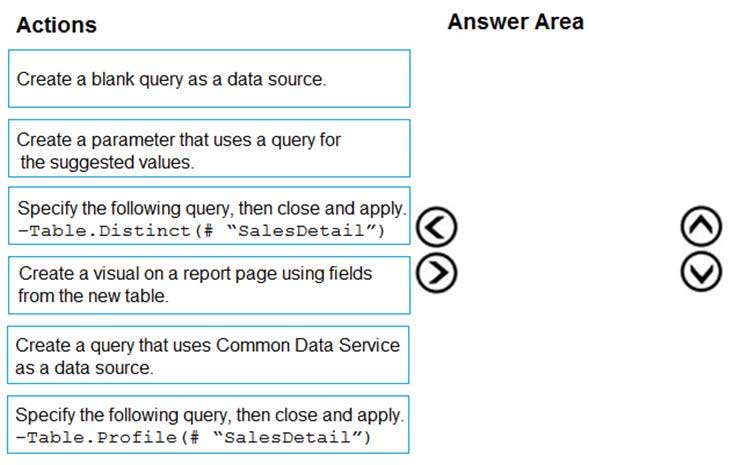The width and height of the screenshot is (735, 465).
Task: Click the move up arrow icon
Action: 701,229
